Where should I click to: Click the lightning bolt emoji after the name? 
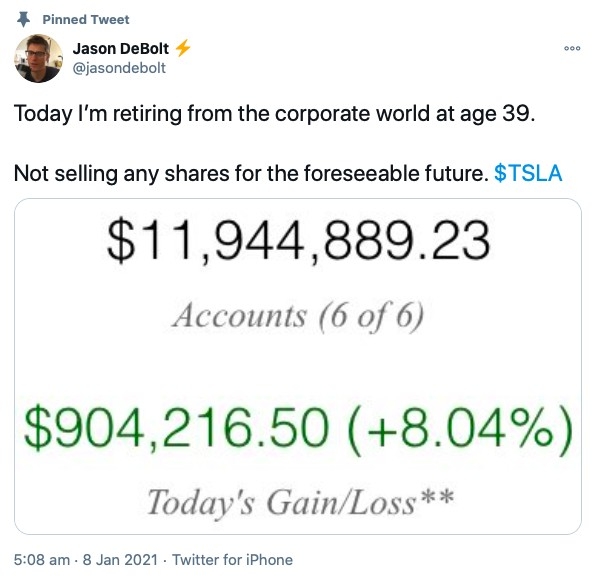(x=183, y=48)
